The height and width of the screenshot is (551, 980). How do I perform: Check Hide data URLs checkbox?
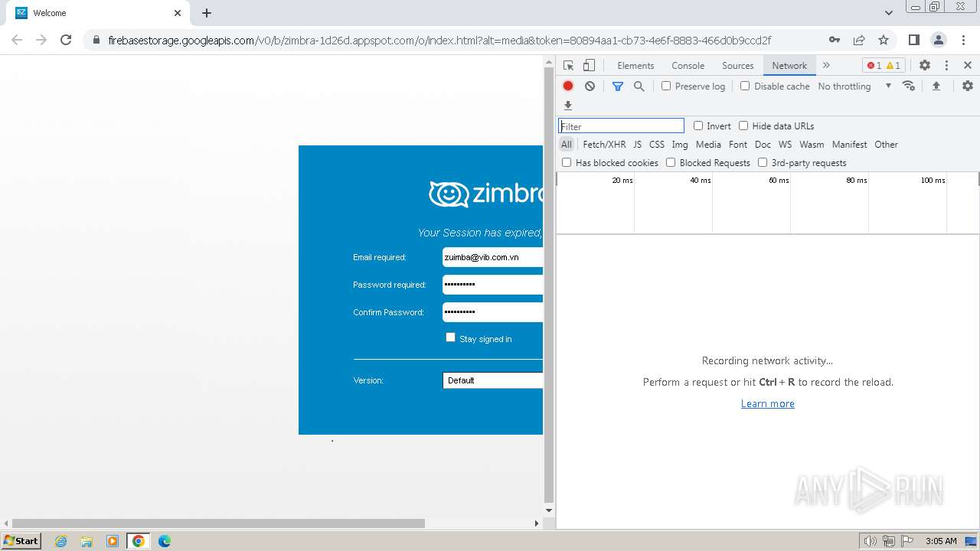click(743, 126)
